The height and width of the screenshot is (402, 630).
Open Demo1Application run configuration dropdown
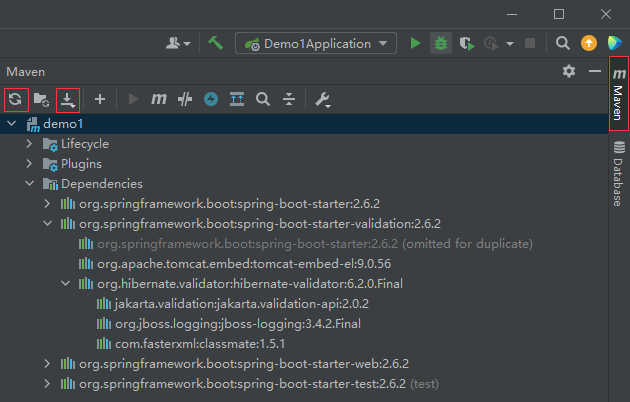click(x=316, y=43)
